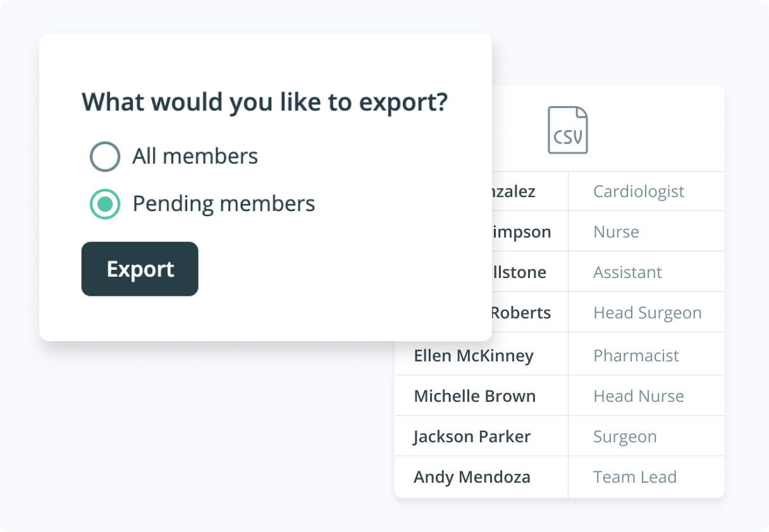This screenshot has width=769, height=532.
Task: Click the Jackson Parker name cell
Action: coord(472,437)
